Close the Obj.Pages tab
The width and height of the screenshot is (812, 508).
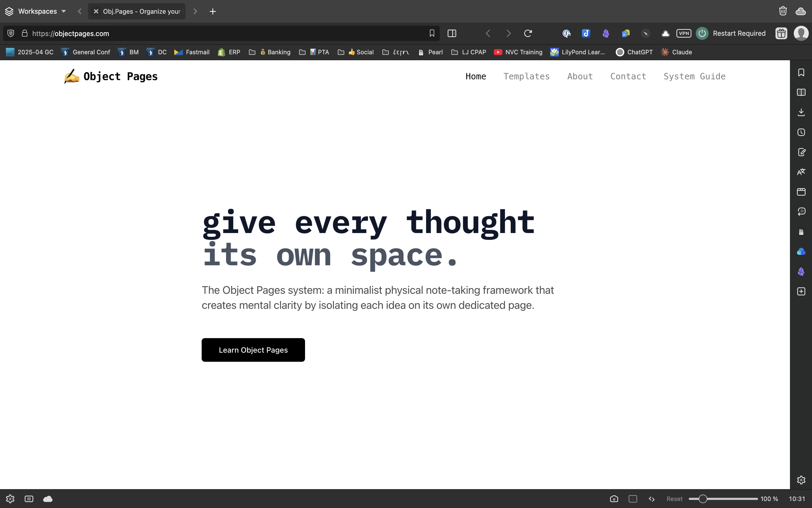coord(96,11)
